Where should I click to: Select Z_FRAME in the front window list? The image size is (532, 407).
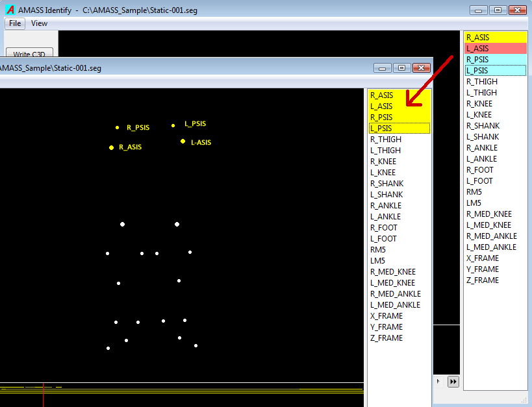(x=399, y=338)
